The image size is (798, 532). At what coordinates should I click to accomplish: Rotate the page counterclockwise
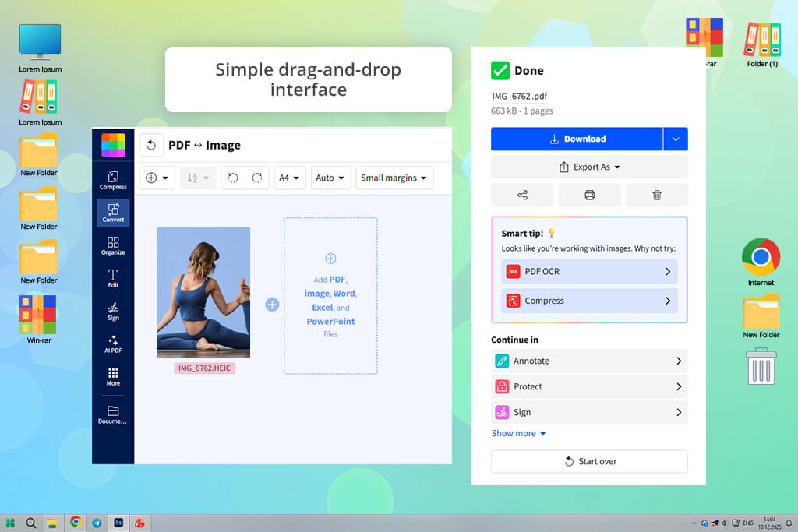233,178
